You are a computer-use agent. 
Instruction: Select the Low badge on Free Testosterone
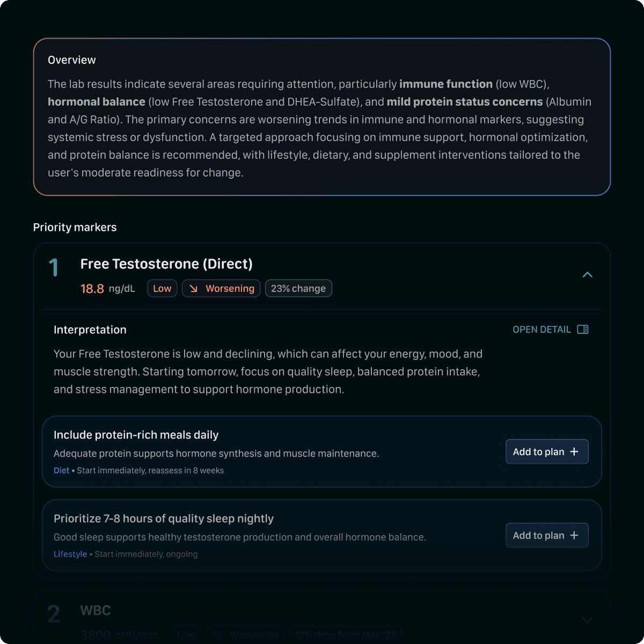tap(162, 288)
